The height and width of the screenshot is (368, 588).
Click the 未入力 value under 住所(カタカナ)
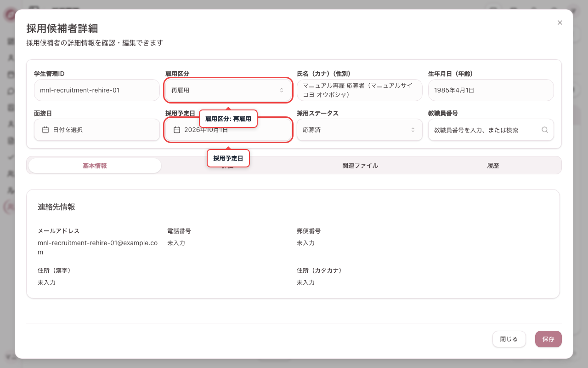coord(305,282)
